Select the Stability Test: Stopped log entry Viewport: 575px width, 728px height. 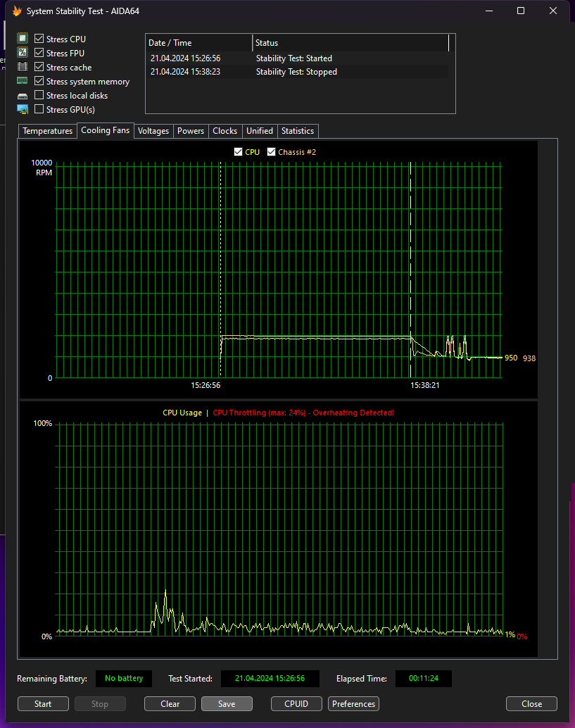coord(296,72)
